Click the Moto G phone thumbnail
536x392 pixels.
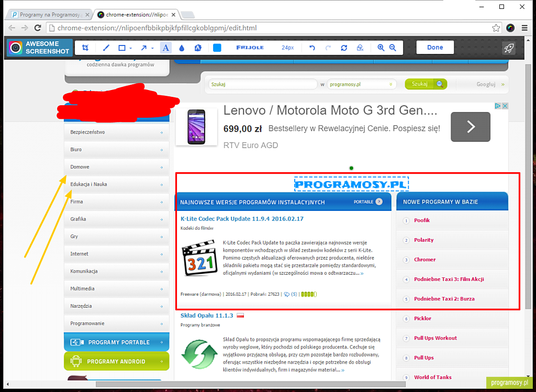[x=197, y=127]
